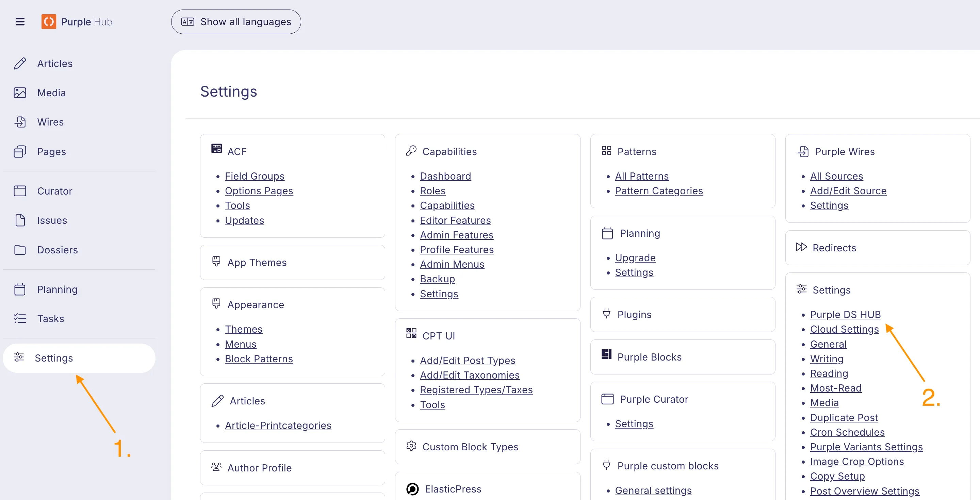Click the Author Profile people icon

point(216,467)
